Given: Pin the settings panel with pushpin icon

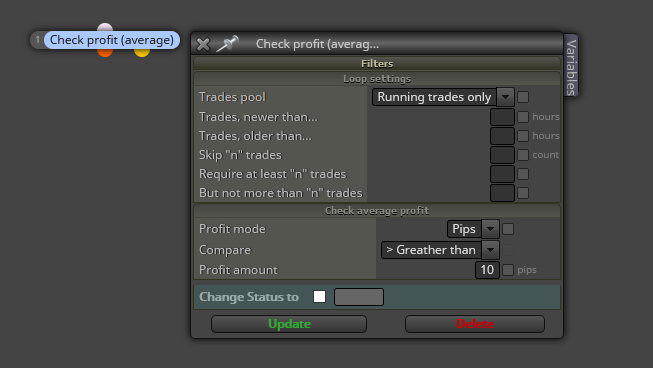Looking at the screenshot, I should (227, 44).
